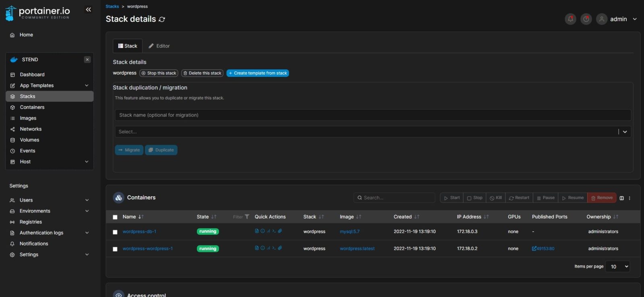
Task: View logs for wordpress-wordpress-1 container
Action: tap(257, 248)
